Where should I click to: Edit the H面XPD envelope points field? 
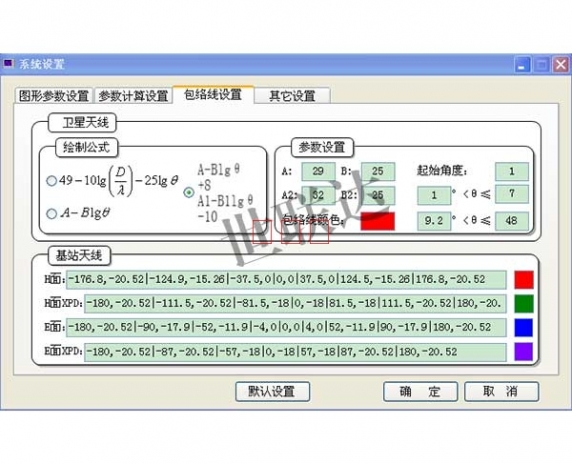[295, 303]
